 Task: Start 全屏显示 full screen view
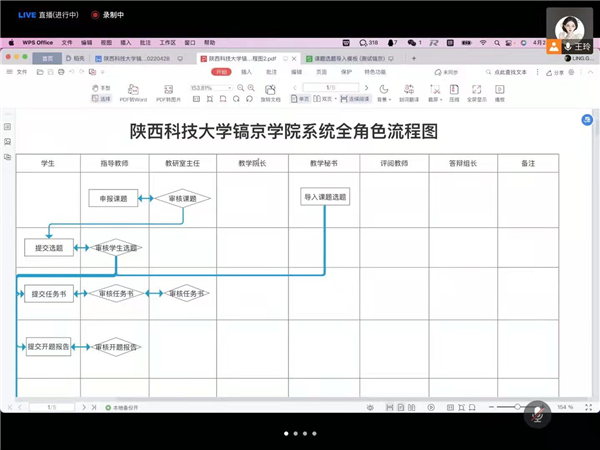(x=477, y=89)
